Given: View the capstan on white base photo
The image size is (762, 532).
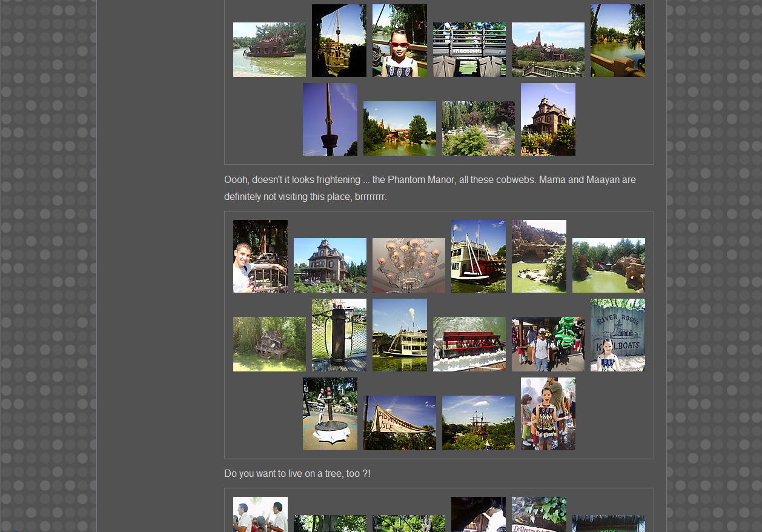Looking at the screenshot, I should (x=330, y=414).
